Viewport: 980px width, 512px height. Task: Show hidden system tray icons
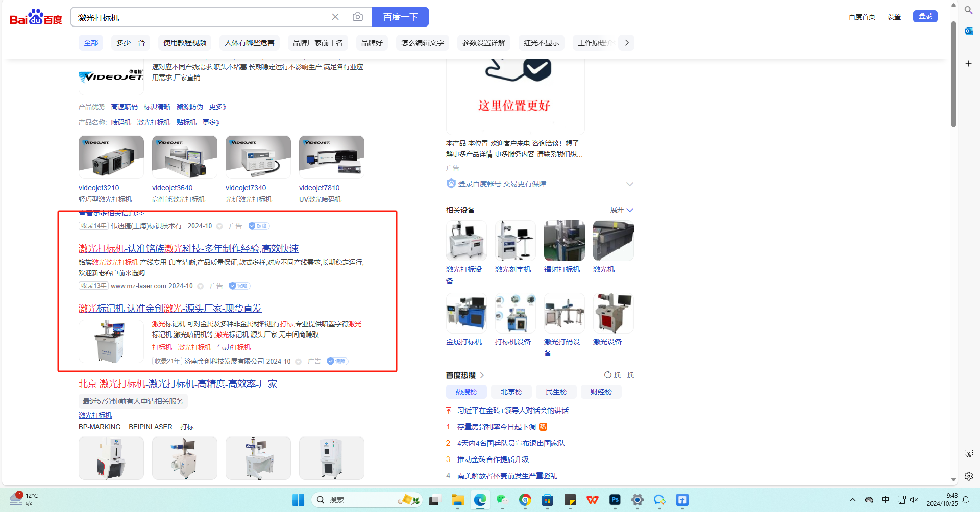coord(852,500)
